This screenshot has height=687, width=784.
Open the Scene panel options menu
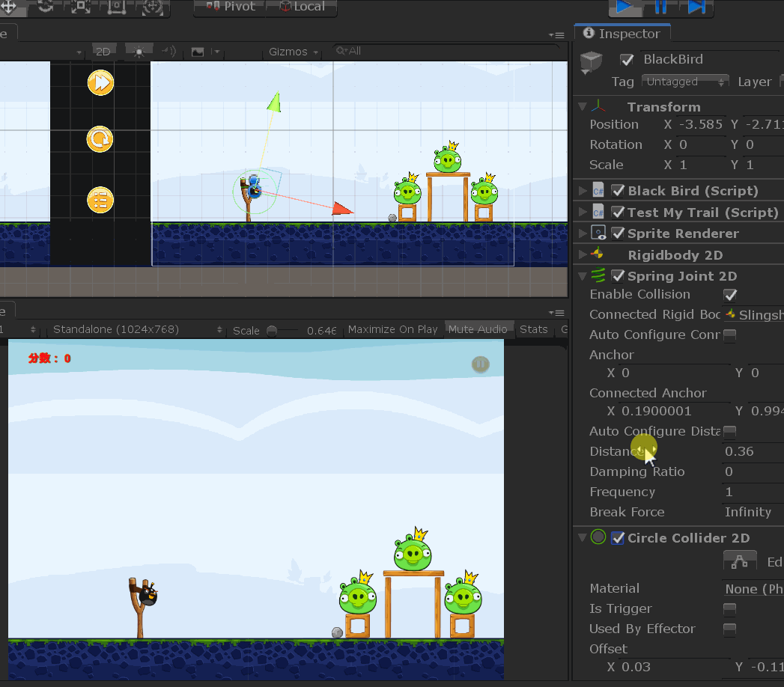point(556,35)
